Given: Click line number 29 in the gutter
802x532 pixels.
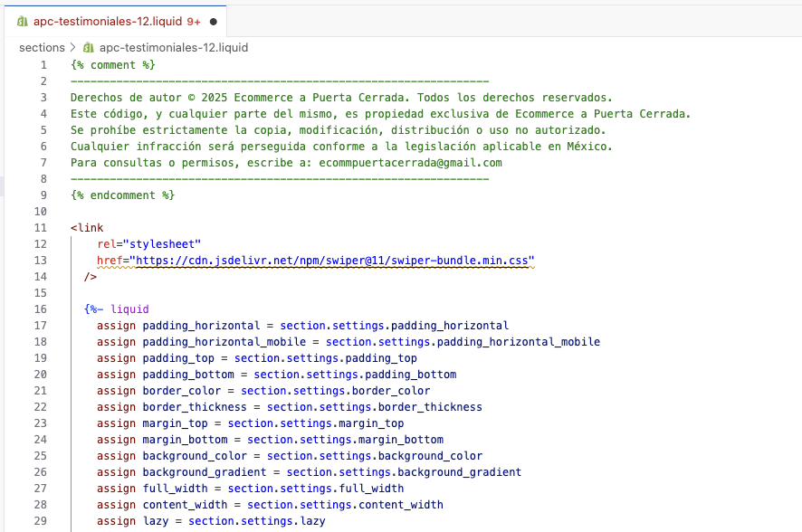Looking at the screenshot, I should coord(40,521).
